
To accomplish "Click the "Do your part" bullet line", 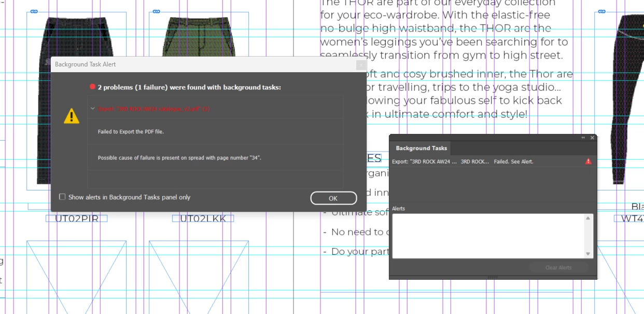I will 356,252.
